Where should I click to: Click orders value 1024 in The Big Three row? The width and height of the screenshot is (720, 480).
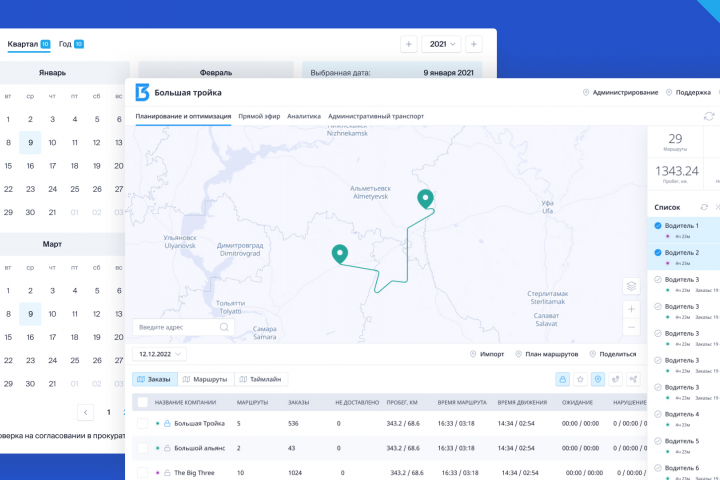click(295, 473)
